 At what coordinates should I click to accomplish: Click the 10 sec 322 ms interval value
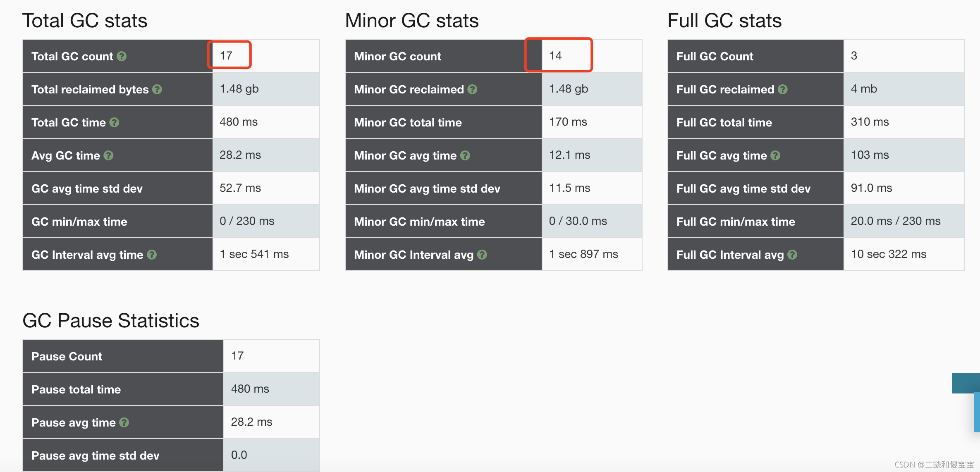pos(889,254)
